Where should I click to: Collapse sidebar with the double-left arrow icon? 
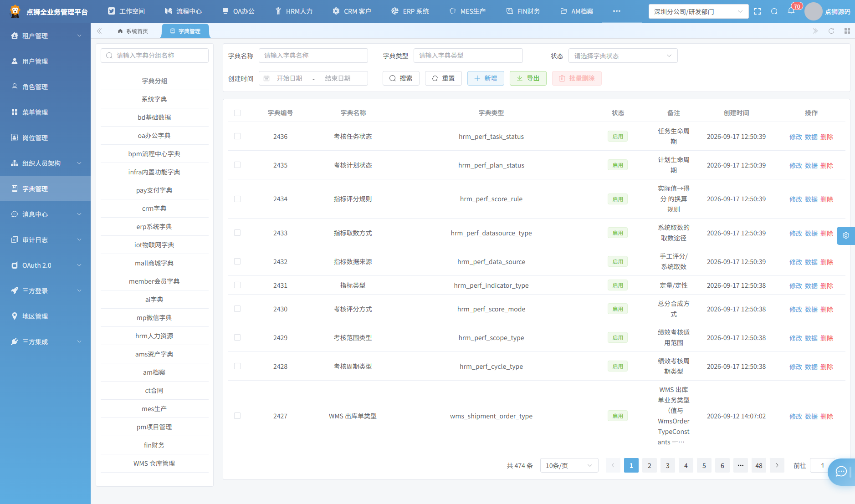(x=99, y=31)
